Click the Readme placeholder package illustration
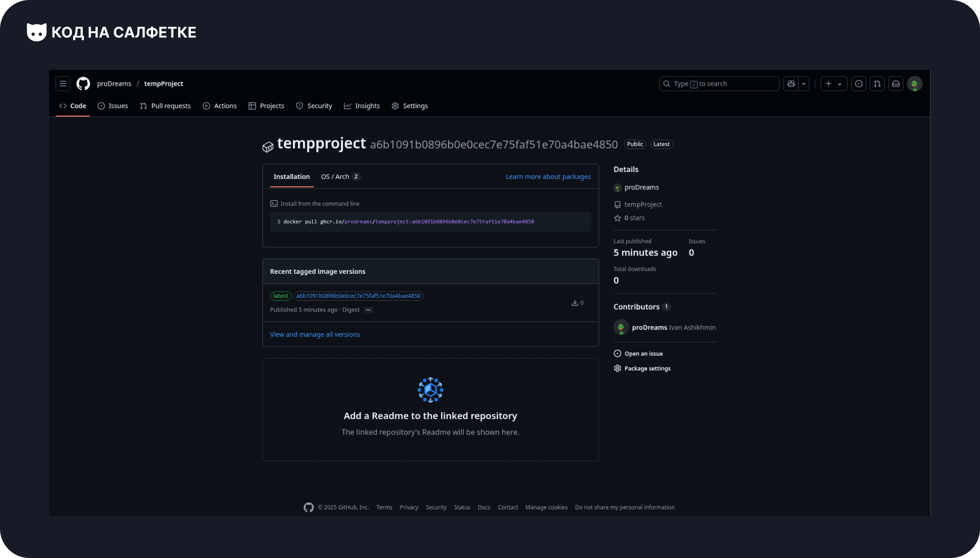980x558 pixels. (430, 390)
